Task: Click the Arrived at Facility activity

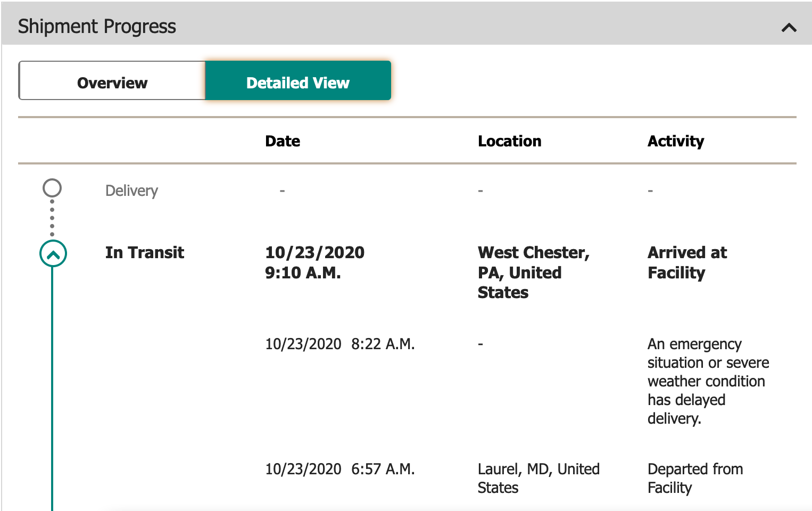Action: pos(687,262)
